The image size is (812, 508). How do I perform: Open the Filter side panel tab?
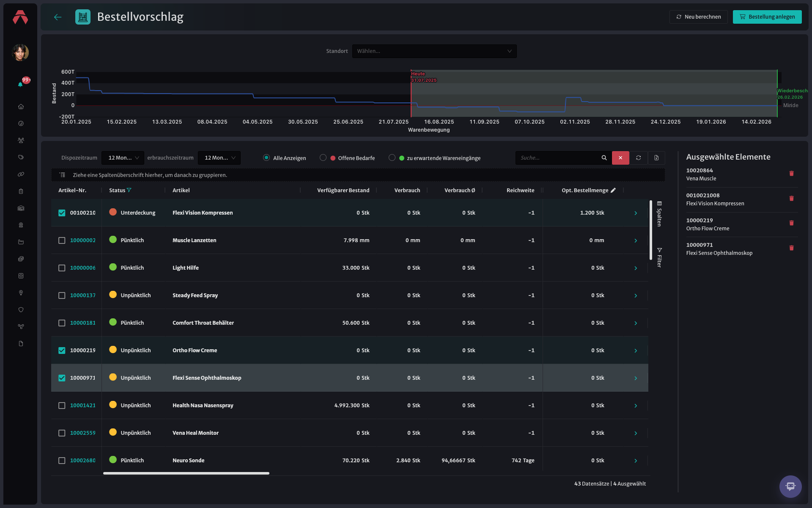[x=659, y=257]
